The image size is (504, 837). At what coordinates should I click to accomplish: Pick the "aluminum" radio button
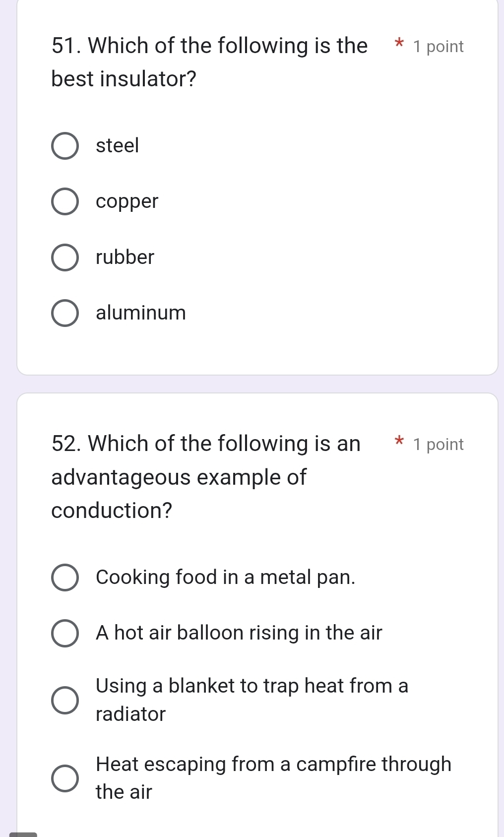[65, 313]
